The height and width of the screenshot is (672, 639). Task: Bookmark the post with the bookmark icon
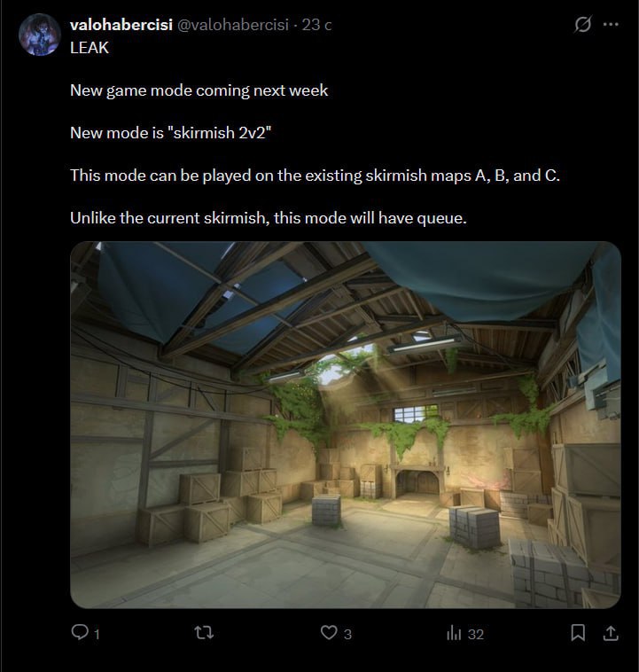coord(578,633)
